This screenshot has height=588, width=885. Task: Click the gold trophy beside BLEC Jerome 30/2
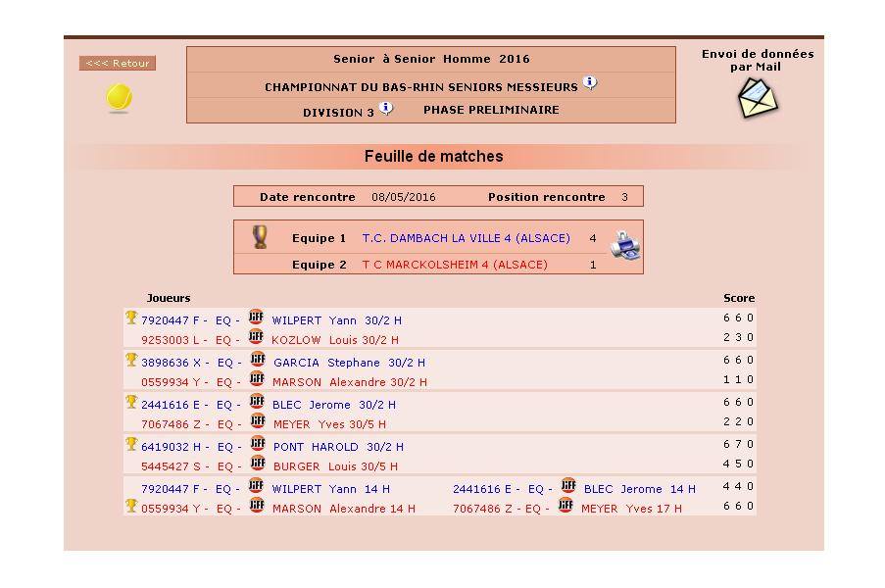point(131,402)
